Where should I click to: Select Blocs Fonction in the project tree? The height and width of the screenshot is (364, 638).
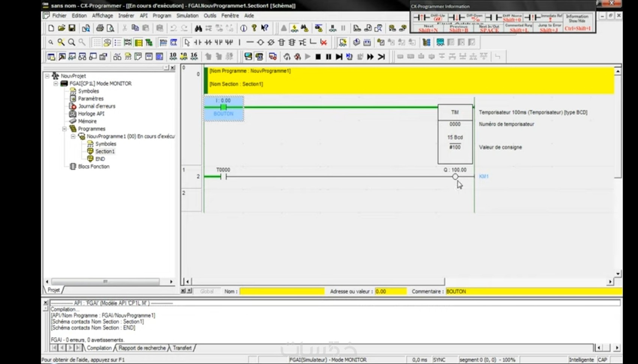pos(93,167)
